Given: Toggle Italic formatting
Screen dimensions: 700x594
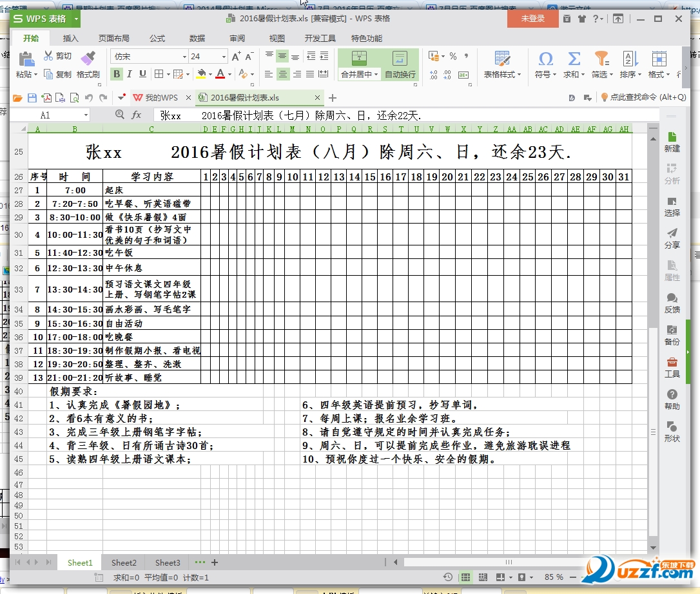Looking at the screenshot, I should point(130,73).
